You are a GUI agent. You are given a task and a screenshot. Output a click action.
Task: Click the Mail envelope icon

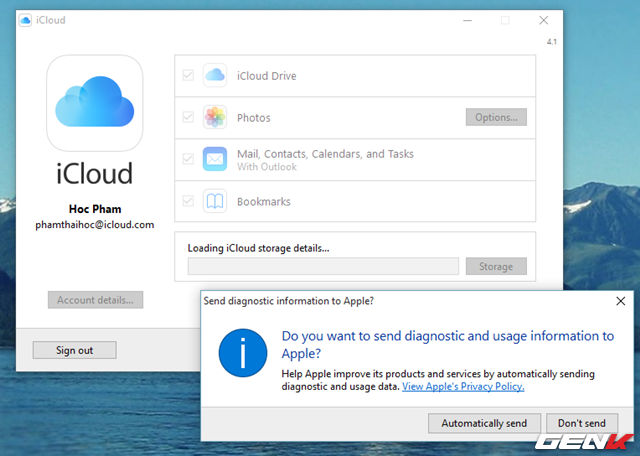point(216,160)
